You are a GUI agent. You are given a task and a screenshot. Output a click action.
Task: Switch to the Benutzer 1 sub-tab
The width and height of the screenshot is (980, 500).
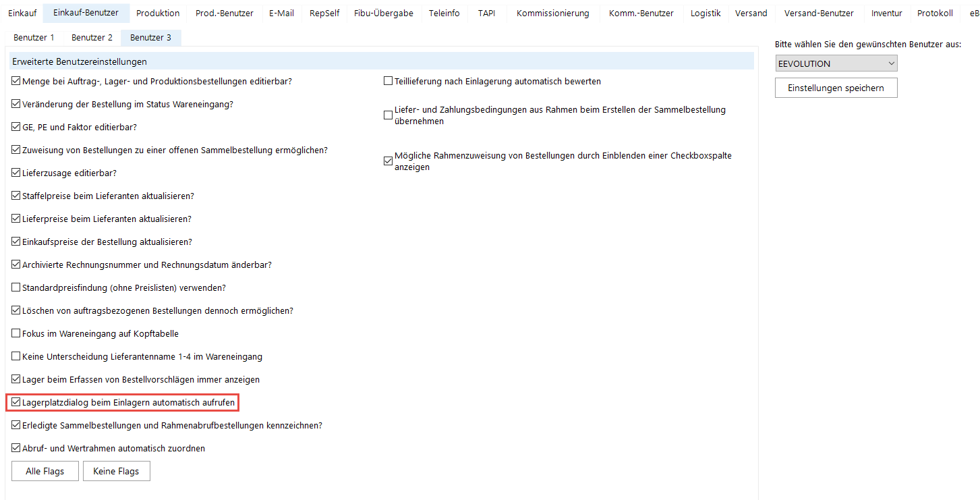(34, 38)
